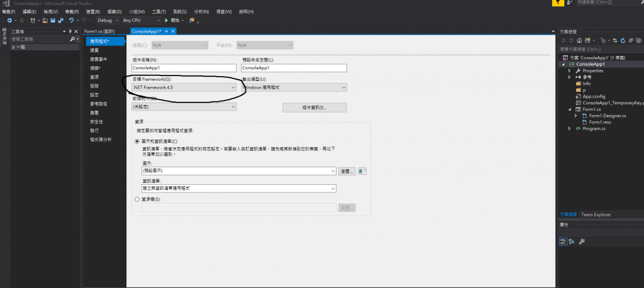Screen dimensions: 644x288
Task: Open the 啟動物件 dropdown showing (未設定)
Action: (x=184, y=106)
